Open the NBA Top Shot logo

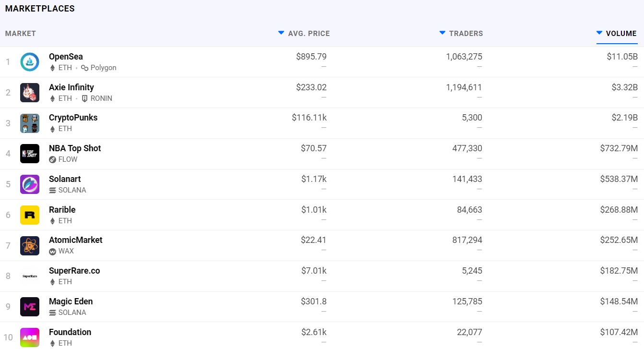30,154
